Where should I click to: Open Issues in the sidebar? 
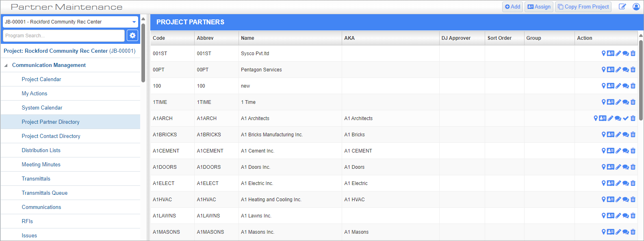click(29, 235)
